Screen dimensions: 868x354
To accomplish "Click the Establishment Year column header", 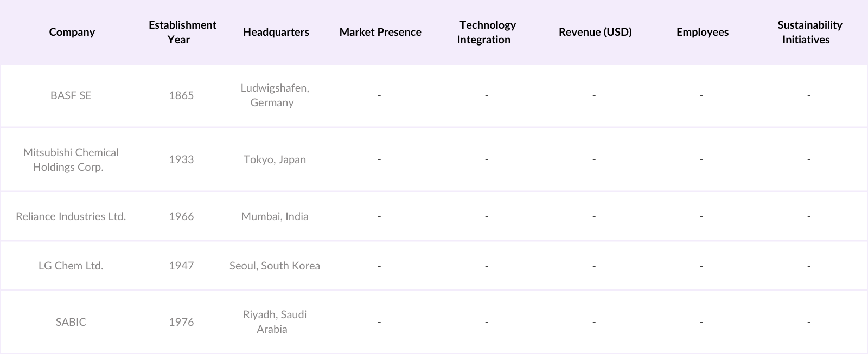I will (182, 32).
